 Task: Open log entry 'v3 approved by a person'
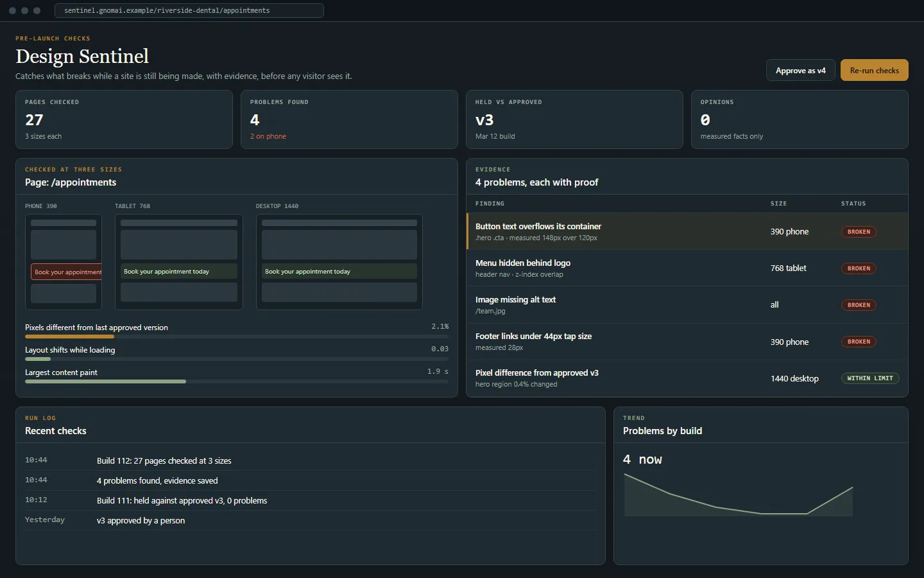coord(311,520)
